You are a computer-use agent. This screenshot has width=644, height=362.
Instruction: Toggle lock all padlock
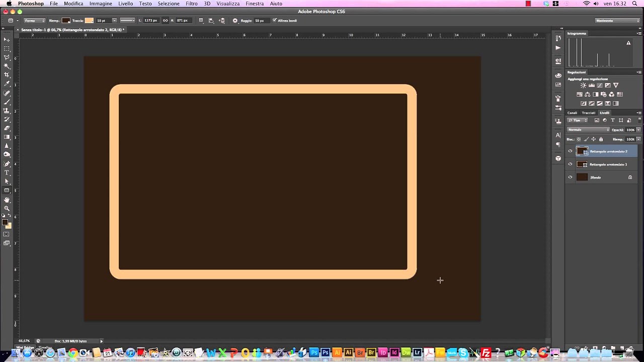point(601,139)
